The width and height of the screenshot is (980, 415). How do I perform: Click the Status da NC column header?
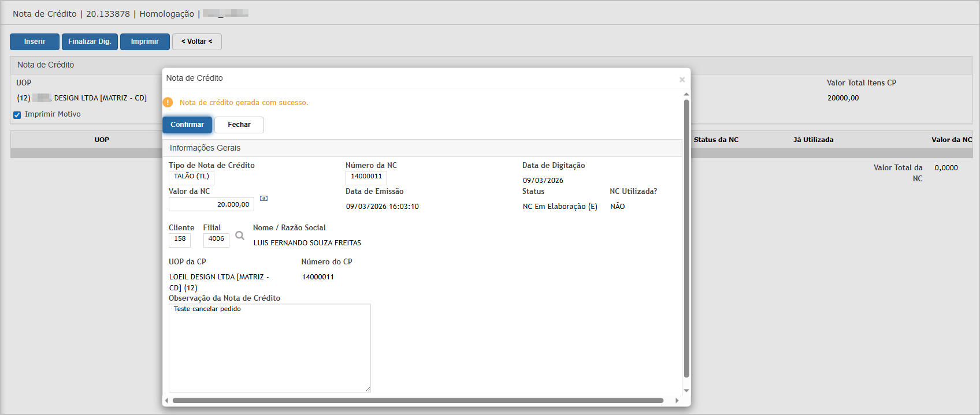coord(716,140)
